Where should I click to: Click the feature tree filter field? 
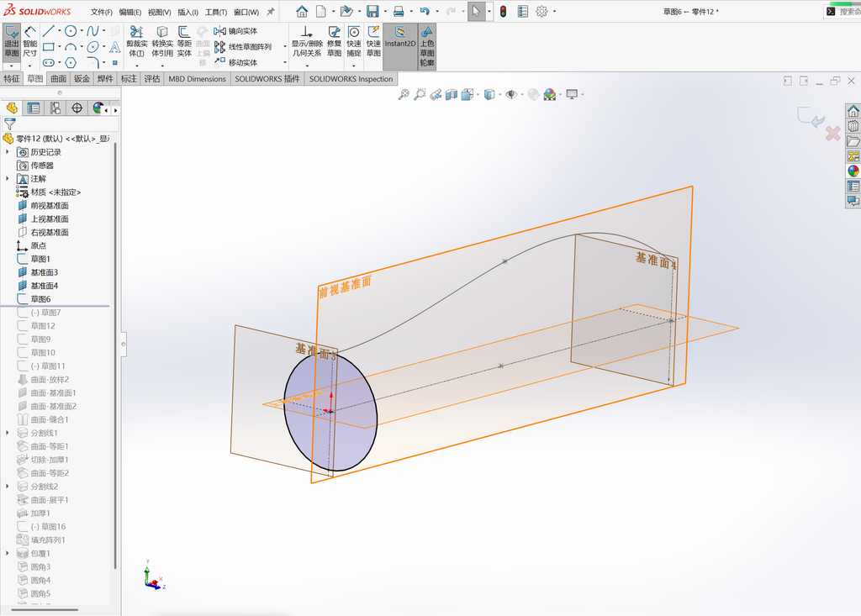(x=61, y=124)
